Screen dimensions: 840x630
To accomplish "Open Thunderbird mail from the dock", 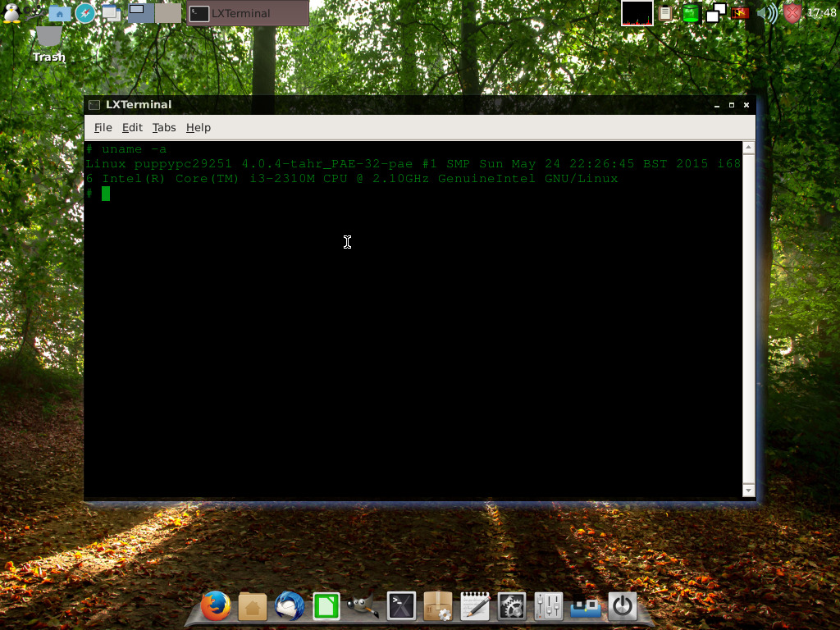I will [289, 607].
